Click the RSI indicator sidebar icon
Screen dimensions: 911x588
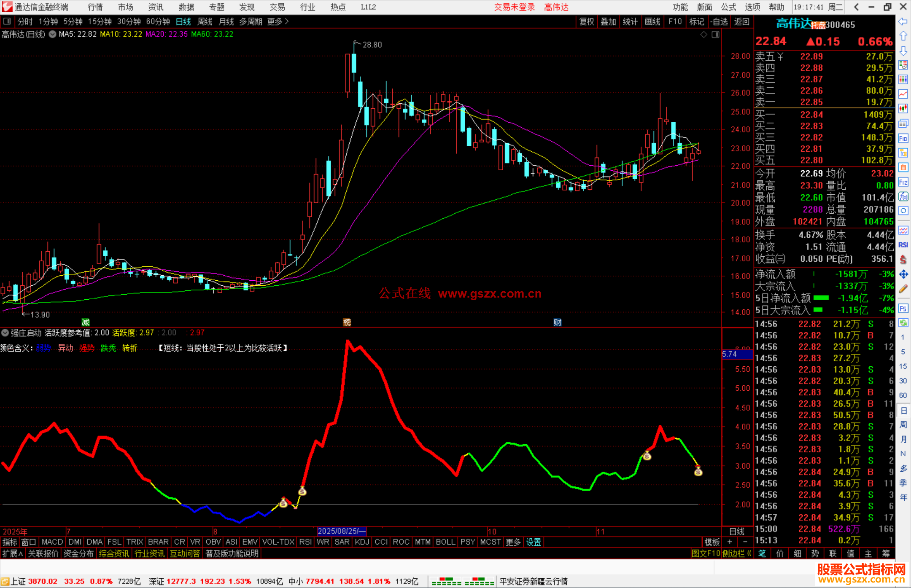point(903,245)
